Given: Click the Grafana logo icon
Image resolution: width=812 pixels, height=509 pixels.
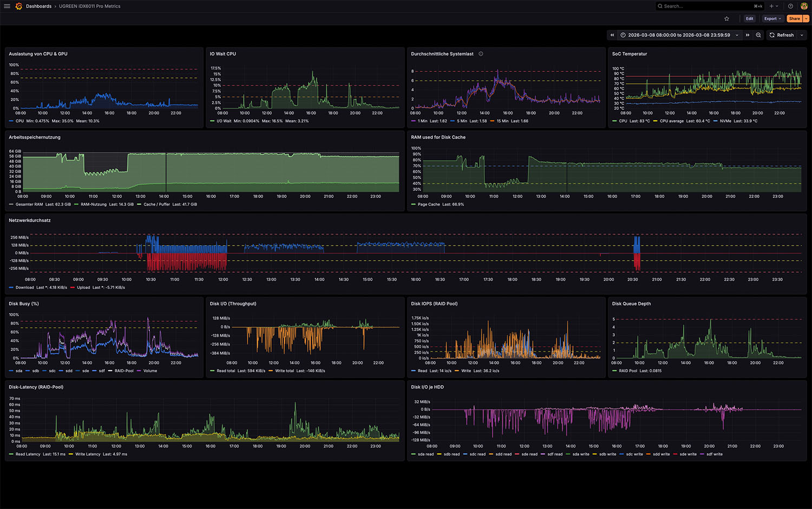Looking at the screenshot, I should click(19, 6).
